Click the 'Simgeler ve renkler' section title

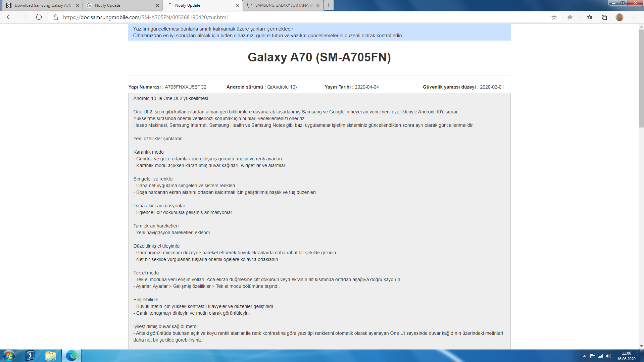(x=153, y=179)
